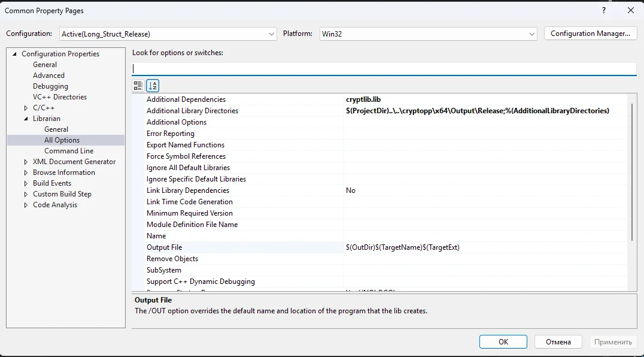The image size is (644, 357).
Task: Click the options search input field
Action: click(x=383, y=69)
